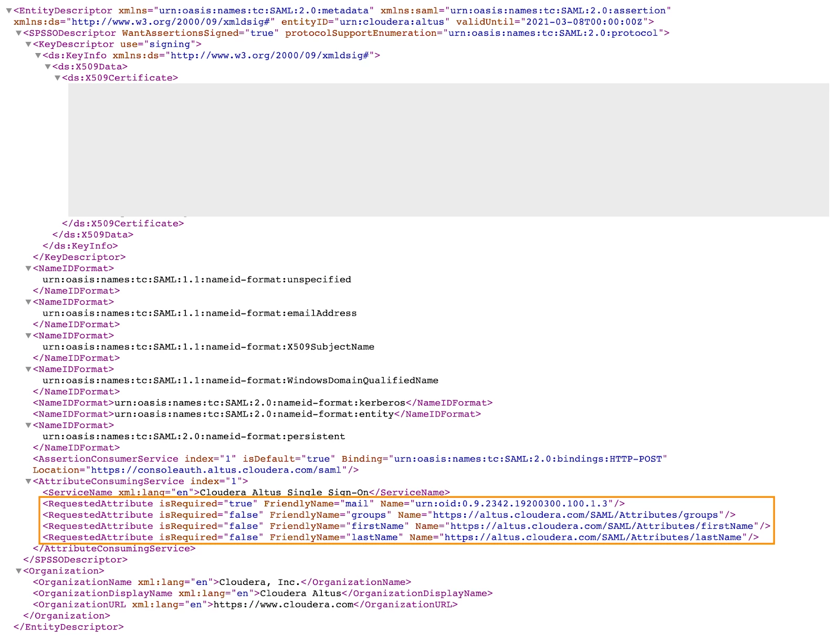The width and height of the screenshot is (840, 638).
Task: Collapse the ds:KeyInfo node
Action: [38, 55]
